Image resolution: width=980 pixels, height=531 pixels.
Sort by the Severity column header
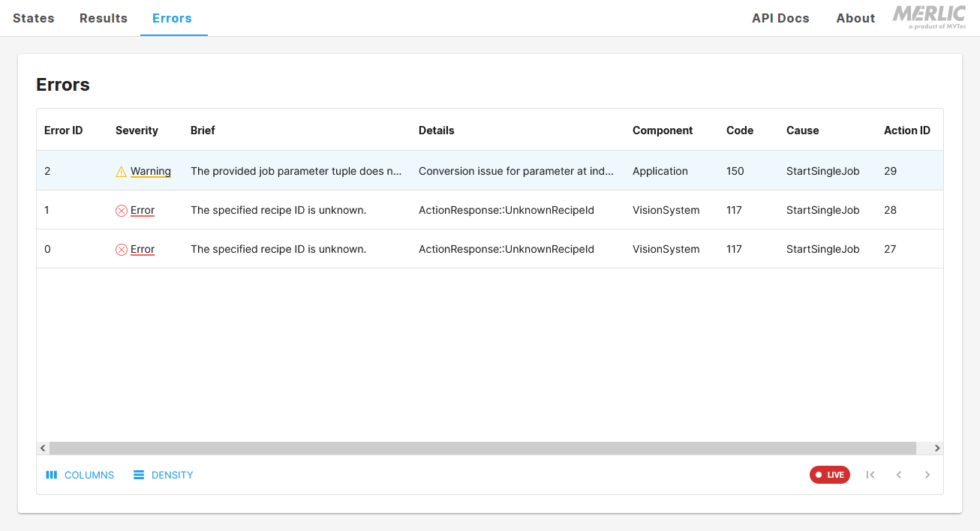pos(137,130)
